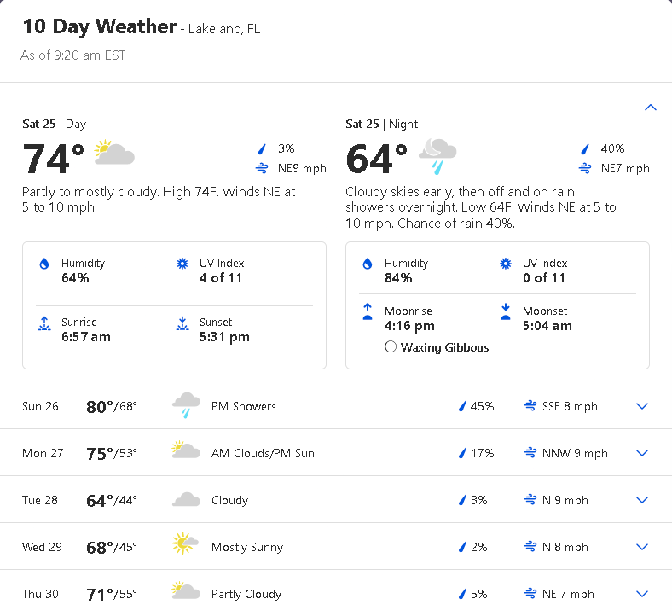
Task: Click the Sunset icon
Action: (182, 323)
